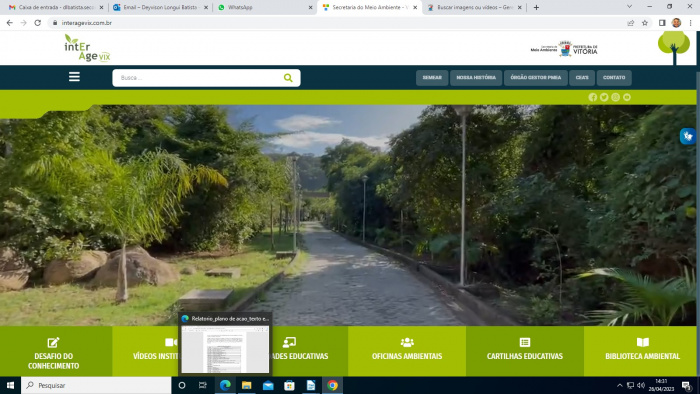Open the Twitter social icon
The height and width of the screenshot is (394, 700).
(604, 97)
